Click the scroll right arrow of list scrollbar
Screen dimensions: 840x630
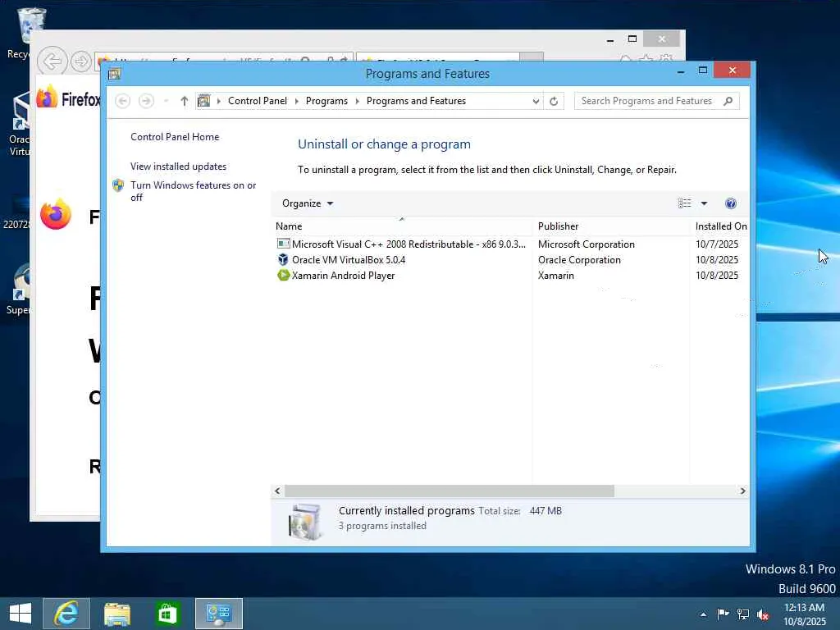click(x=743, y=491)
